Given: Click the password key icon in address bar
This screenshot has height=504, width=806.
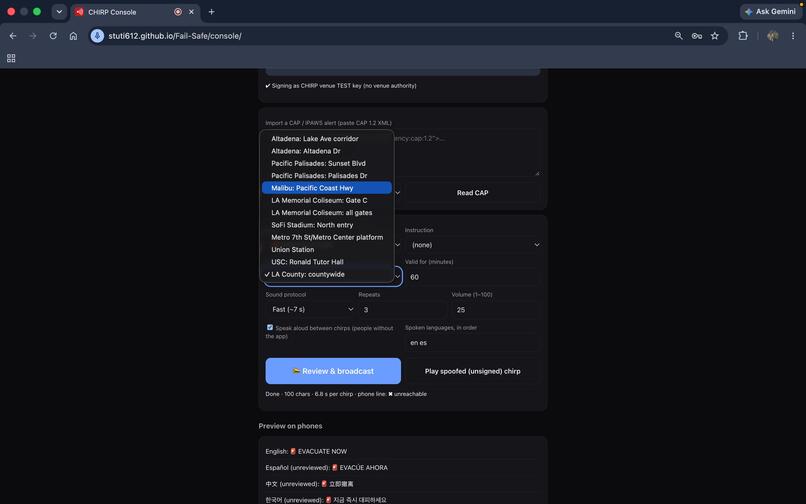Looking at the screenshot, I should tap(697, 36).
